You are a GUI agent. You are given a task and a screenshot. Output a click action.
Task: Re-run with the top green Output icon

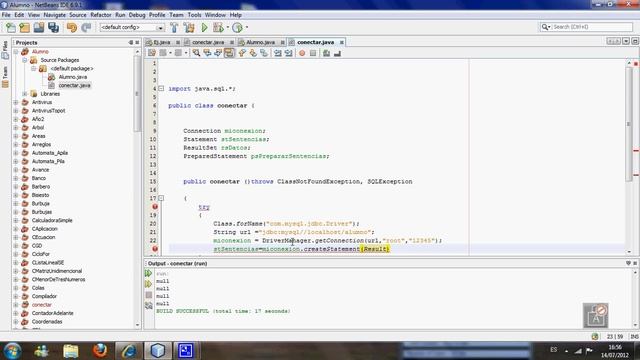(x=148, y=273)
